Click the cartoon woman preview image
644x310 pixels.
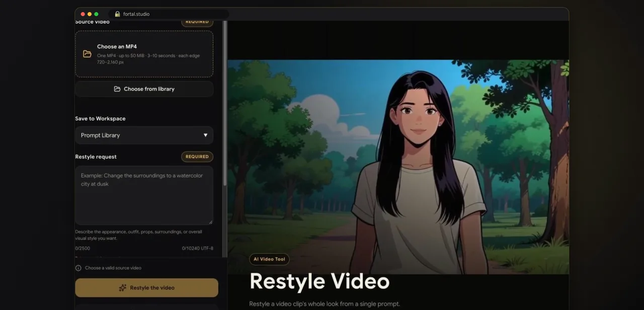point(398,167)
